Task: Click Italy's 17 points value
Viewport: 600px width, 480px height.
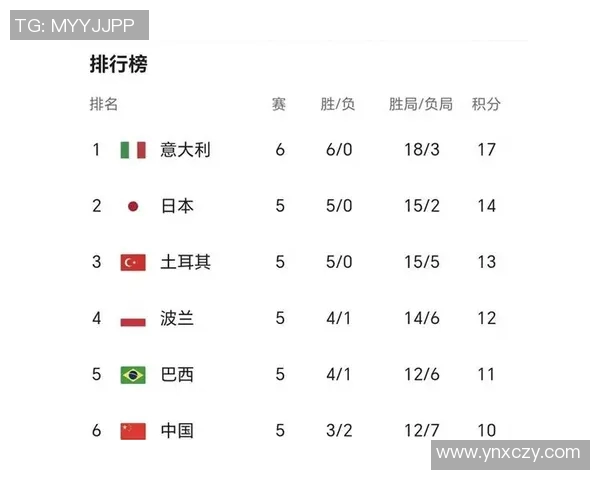Action: (487, 150)
